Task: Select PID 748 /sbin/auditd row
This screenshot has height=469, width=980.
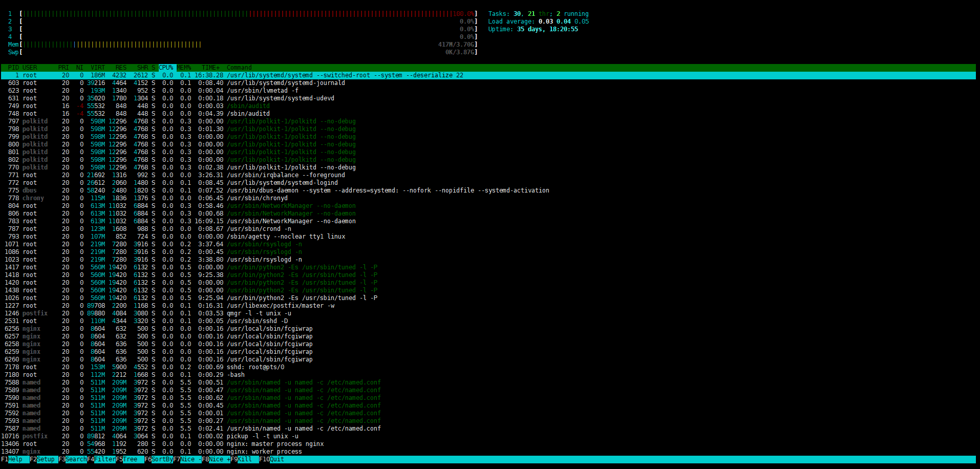Action: (488, 114)
